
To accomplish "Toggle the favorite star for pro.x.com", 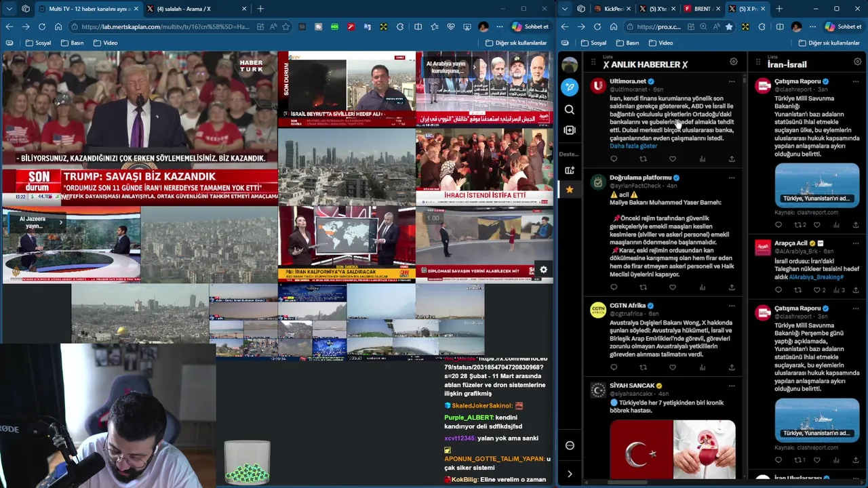I will (729, 26).
